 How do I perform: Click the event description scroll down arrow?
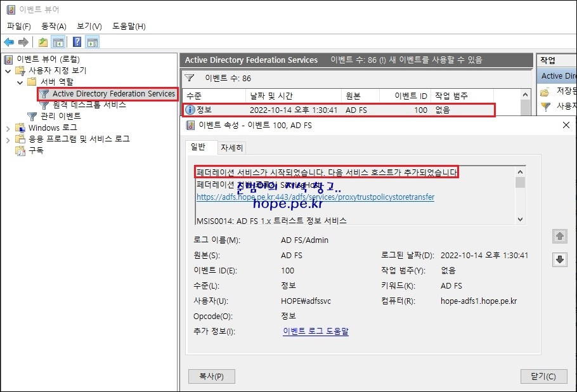click(520, 219)
